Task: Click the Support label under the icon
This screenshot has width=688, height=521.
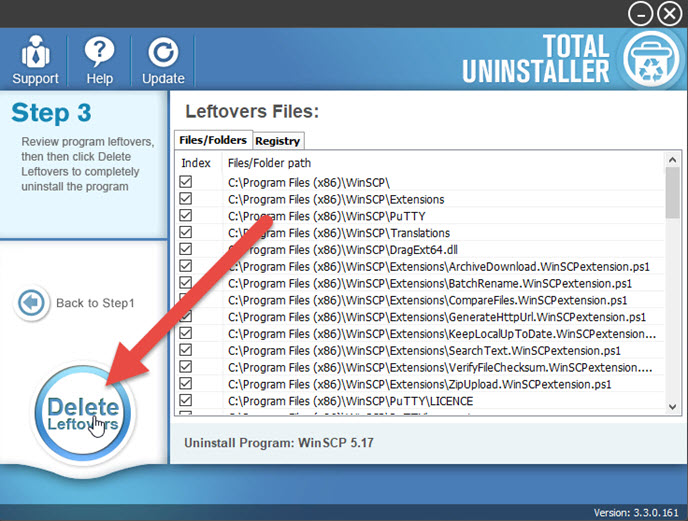Action: point(35,79)
